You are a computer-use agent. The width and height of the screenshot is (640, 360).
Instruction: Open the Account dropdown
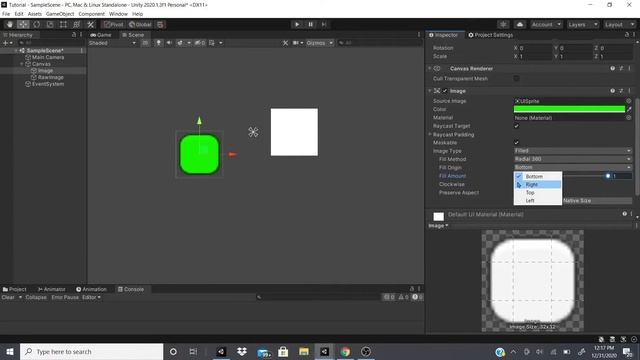tap(546, 24)
